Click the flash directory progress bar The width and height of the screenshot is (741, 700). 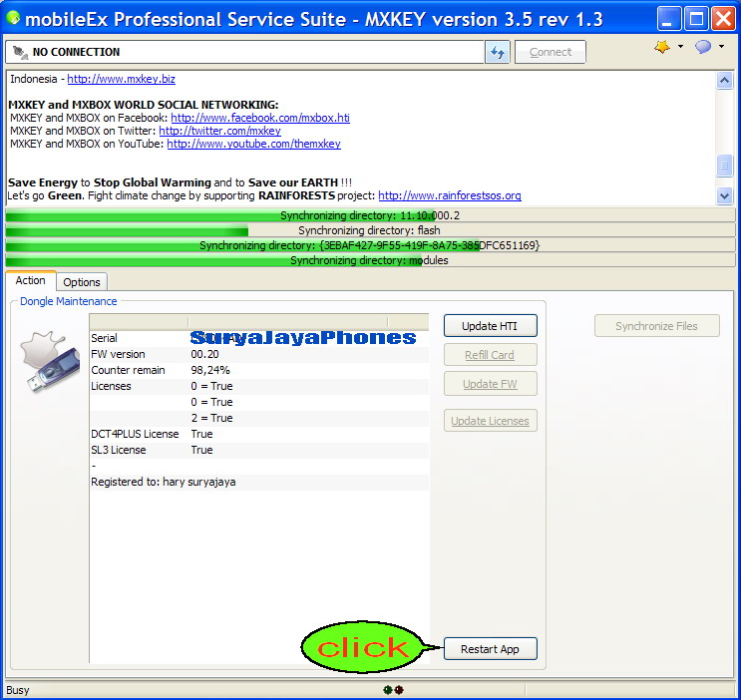click(x=370, y=230)
